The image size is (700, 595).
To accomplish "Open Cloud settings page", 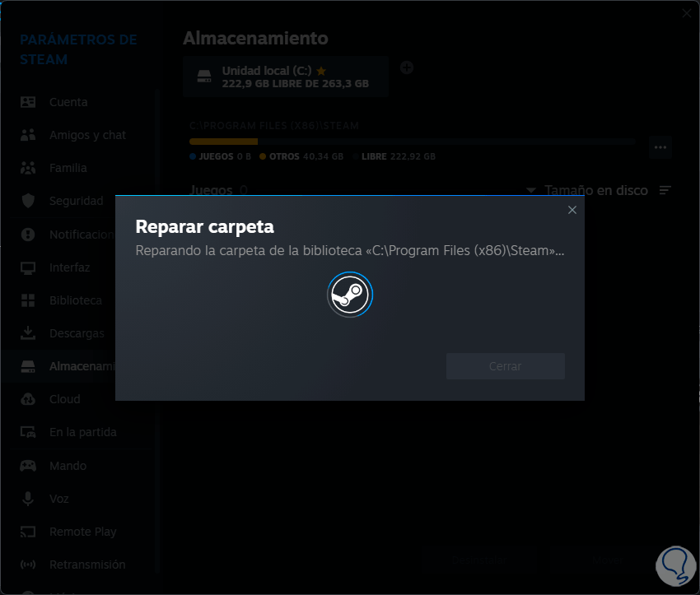I will (x=65, y=399).
